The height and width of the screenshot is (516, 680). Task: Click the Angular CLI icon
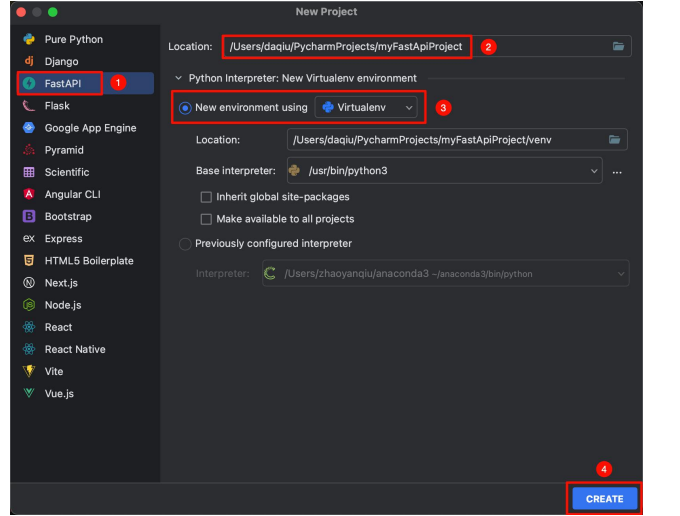[x=29, y=194]
